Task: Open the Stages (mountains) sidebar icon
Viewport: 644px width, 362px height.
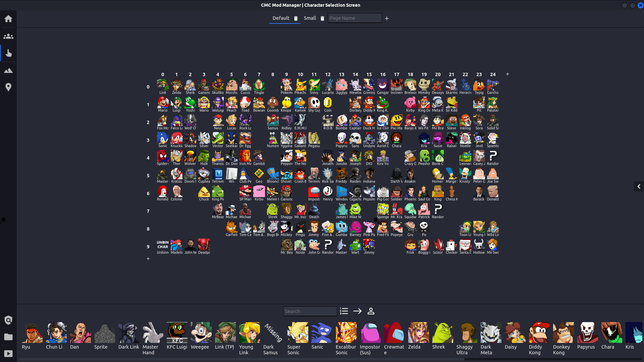Action: 8,70
